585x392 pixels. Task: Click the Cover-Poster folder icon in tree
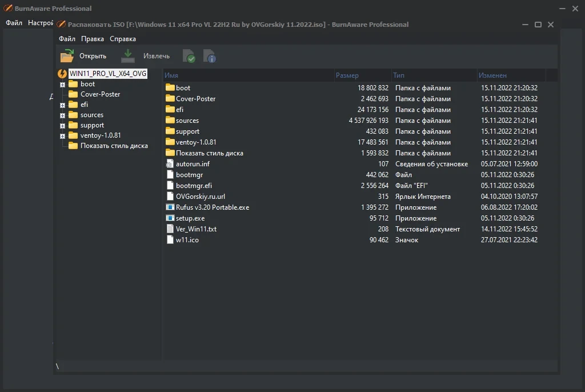[73, 94]
